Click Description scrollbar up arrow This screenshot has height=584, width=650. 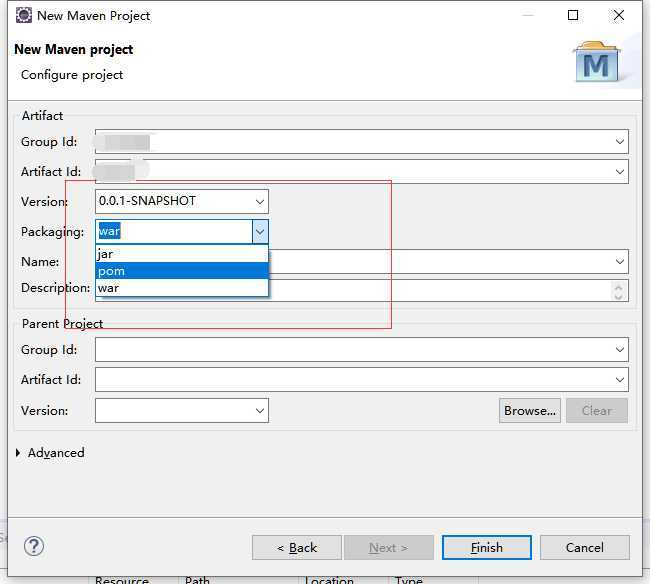pos(618,286)
